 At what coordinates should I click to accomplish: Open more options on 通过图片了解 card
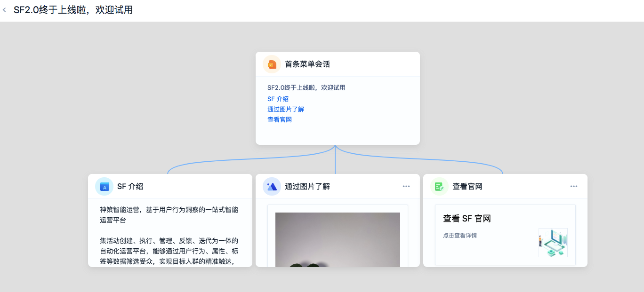click(x=406, y=187)
